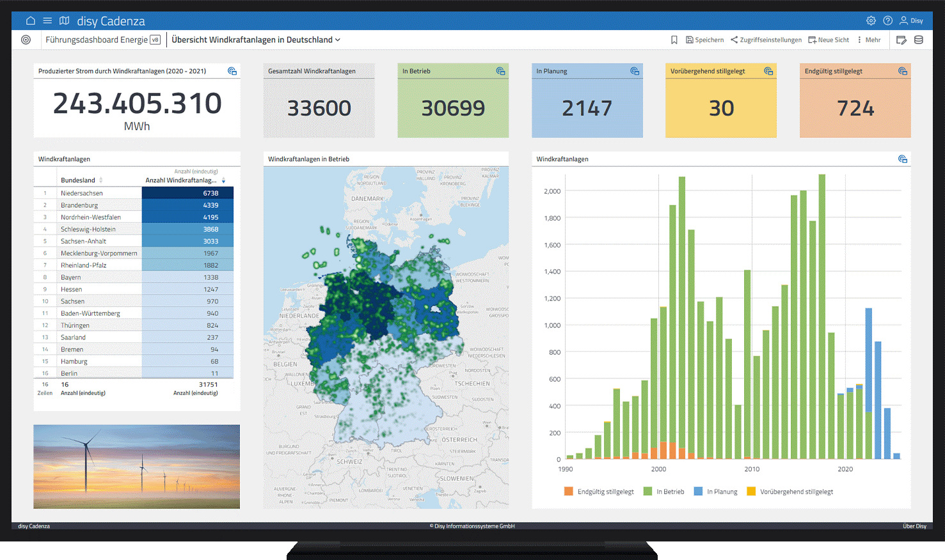945x560 pixels.
Task: Sort table by Bundesland column arrows
Action: (x=101, y=180)
